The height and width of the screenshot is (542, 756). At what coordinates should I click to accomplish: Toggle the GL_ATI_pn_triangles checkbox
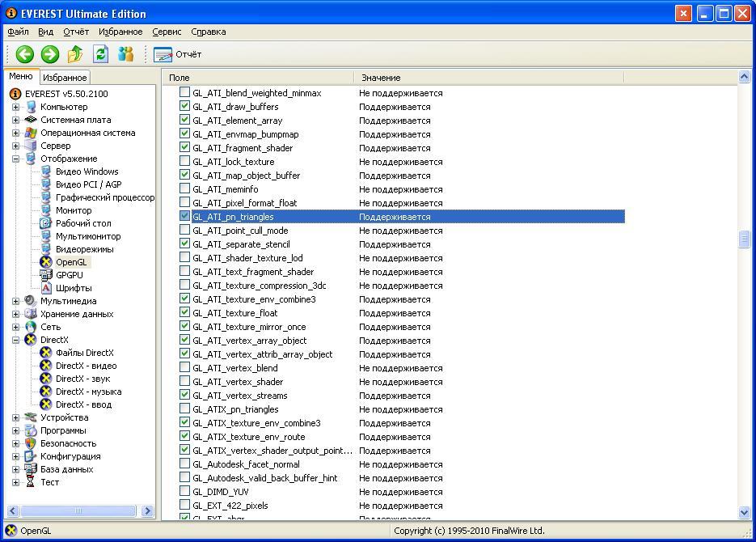click(x=184, y=217)
